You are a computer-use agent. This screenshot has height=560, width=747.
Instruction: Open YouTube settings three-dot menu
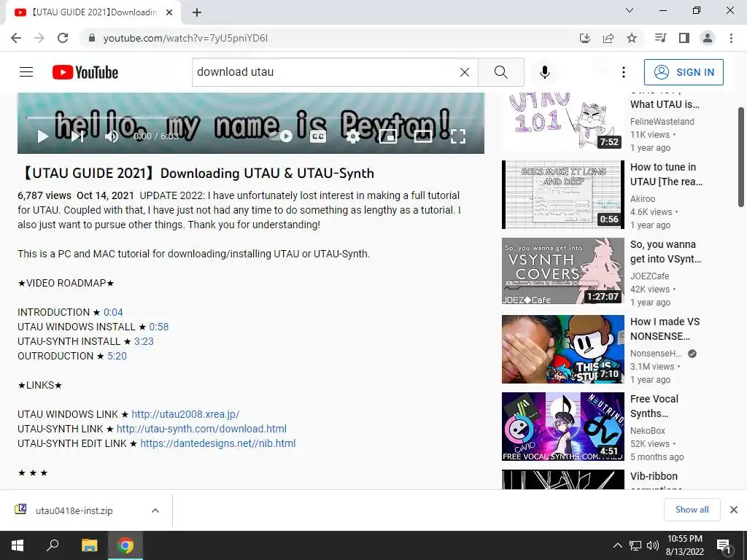624,72
